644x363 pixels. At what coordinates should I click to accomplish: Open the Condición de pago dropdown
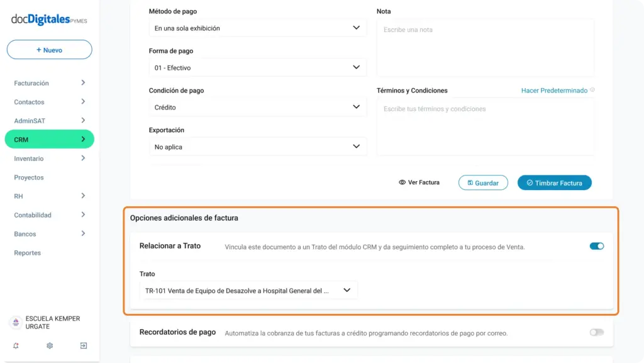point(257,107)
